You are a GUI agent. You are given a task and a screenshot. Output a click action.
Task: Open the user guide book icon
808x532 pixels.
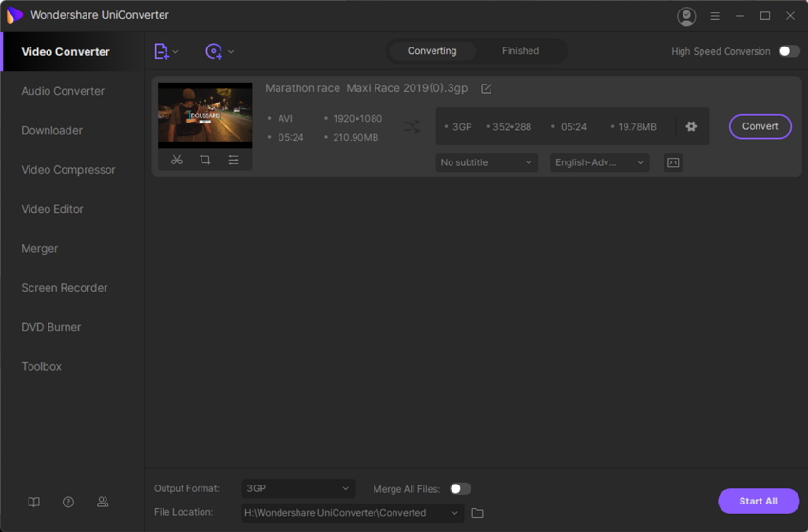point(33,503)
